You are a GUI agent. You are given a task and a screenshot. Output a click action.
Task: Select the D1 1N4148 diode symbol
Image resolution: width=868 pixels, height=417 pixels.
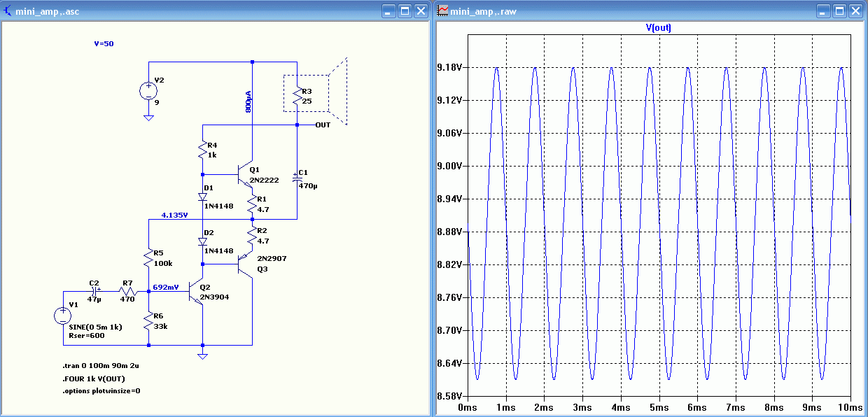tap(203, 197)
